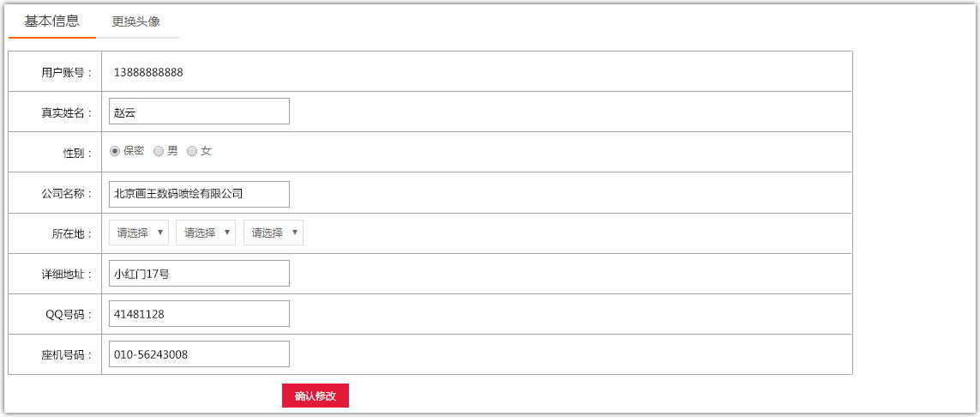Click the 详细地址 field showing 小红门17号
Screen dimensions: 980x417
[199, 274]
